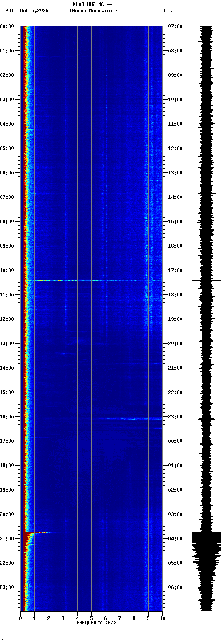Pick the 7 Hz frequency tick label
This screenshot has width=224, height=644.
(x=120, y=618)
